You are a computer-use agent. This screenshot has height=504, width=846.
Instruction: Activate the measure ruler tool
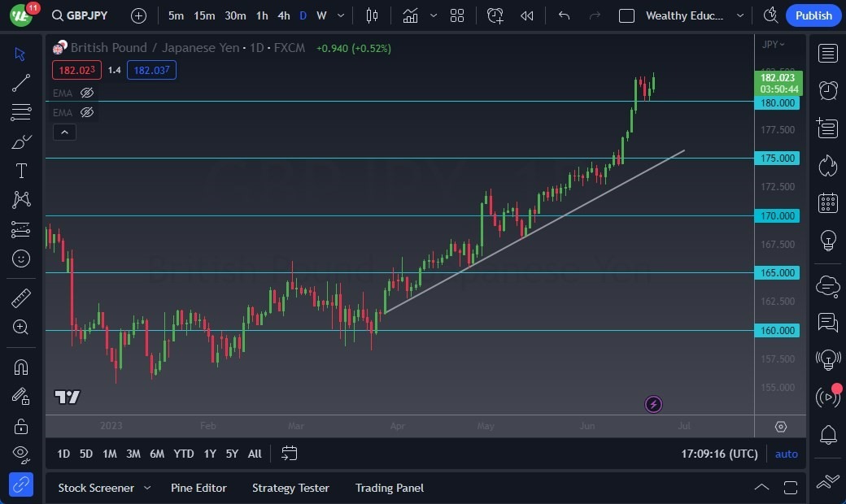21,298
